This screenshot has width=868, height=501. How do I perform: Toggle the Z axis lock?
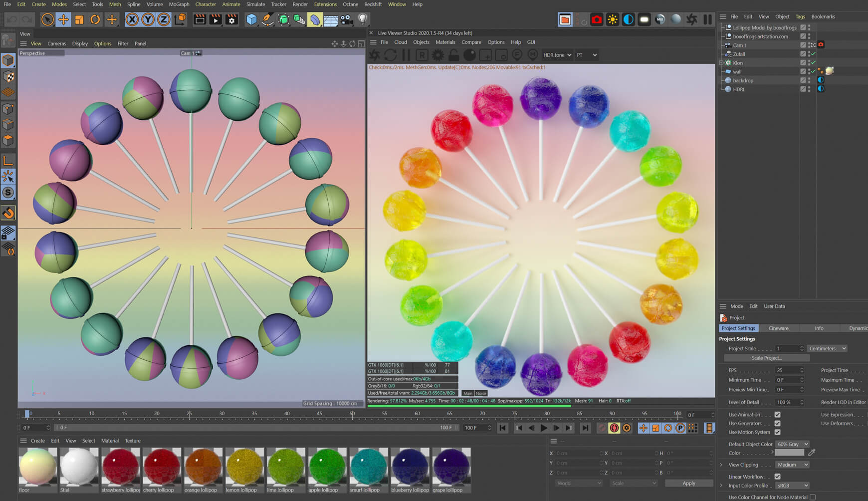click(x=164, y=19)
